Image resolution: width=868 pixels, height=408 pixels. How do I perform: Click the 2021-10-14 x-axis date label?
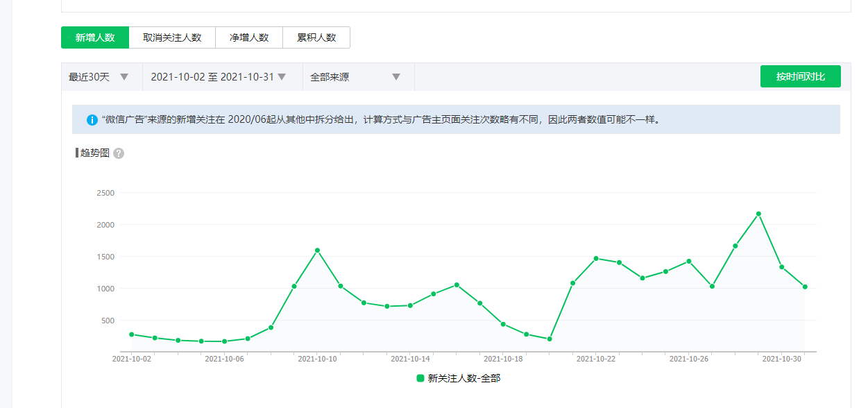pyautogui.click(x=410, y=359)
